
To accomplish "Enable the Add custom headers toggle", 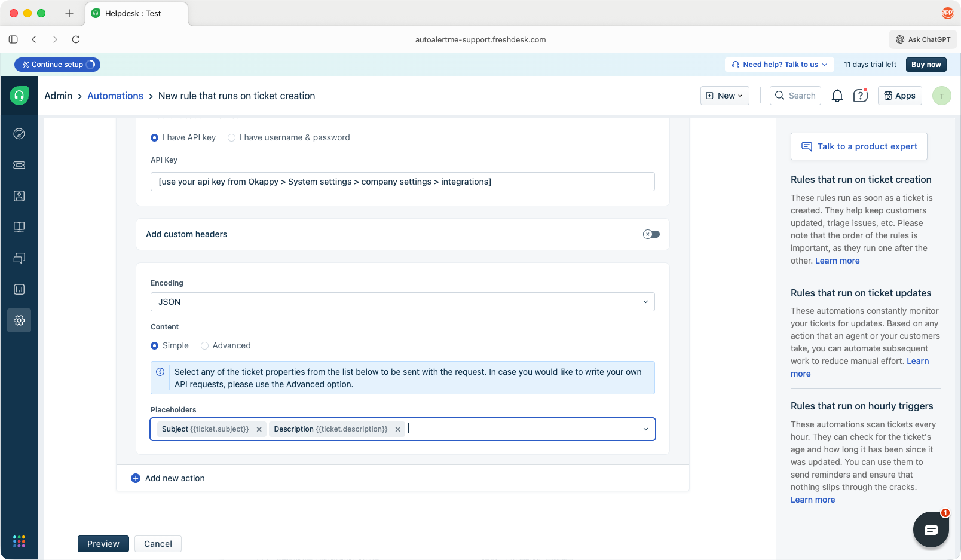I will [651, 234].
